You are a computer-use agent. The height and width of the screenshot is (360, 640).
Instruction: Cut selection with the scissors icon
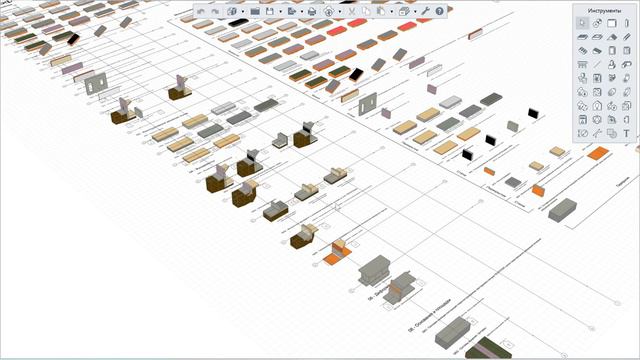click(x=351, y=11)
